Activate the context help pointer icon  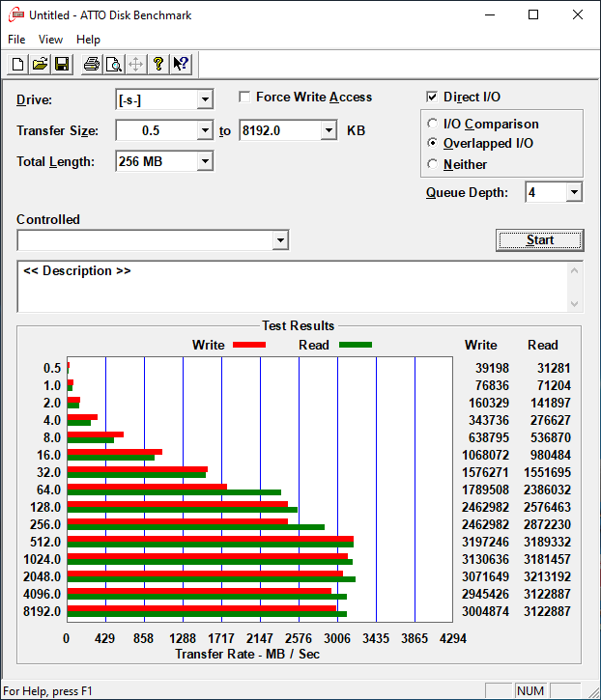pyautogui.click(x=181, y=65)
